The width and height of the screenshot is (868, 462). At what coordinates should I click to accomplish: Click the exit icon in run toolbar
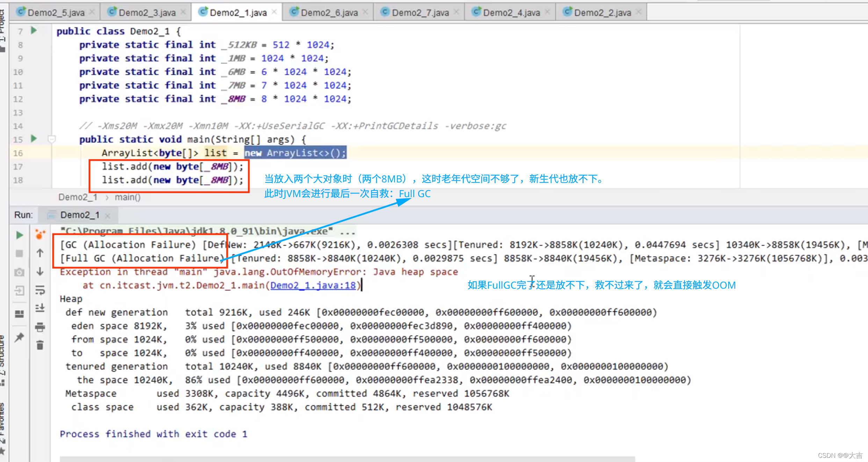coord(20,290)
